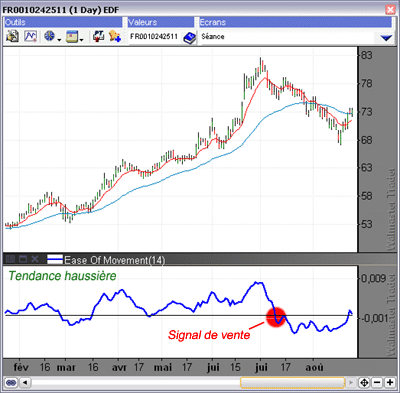Click the 0,009 indicator axis value
Viewport: 400px width, 393px height.
click(x=373, y=278)
